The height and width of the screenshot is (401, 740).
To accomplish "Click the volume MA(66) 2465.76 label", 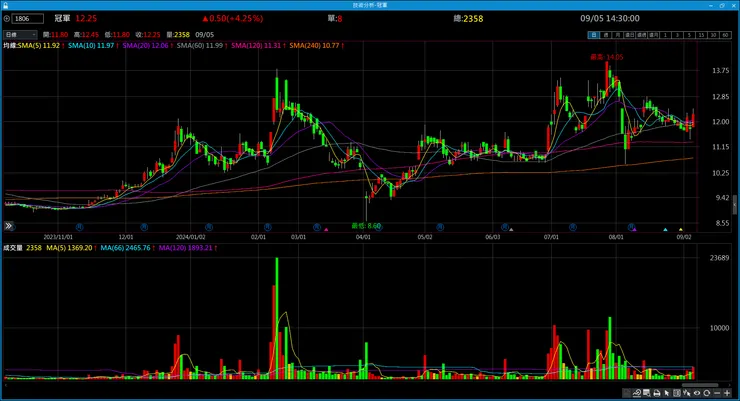I will click(x=126, y=248).
